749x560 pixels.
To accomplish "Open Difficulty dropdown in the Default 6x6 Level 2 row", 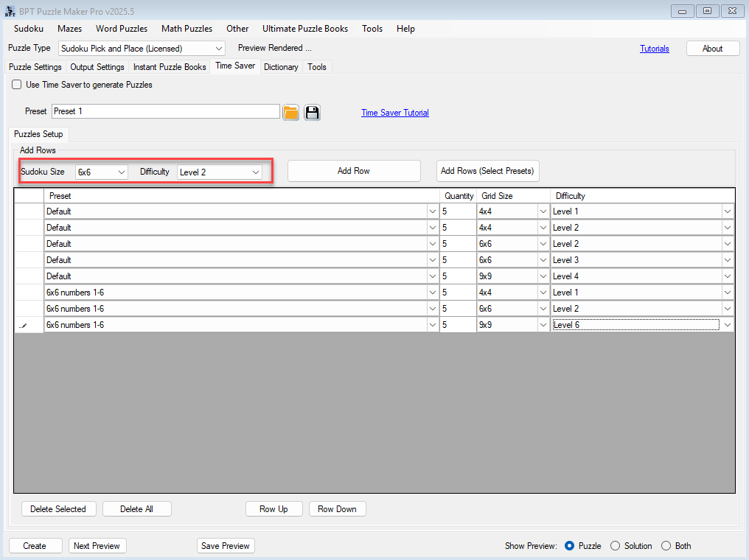I will 728,244.
